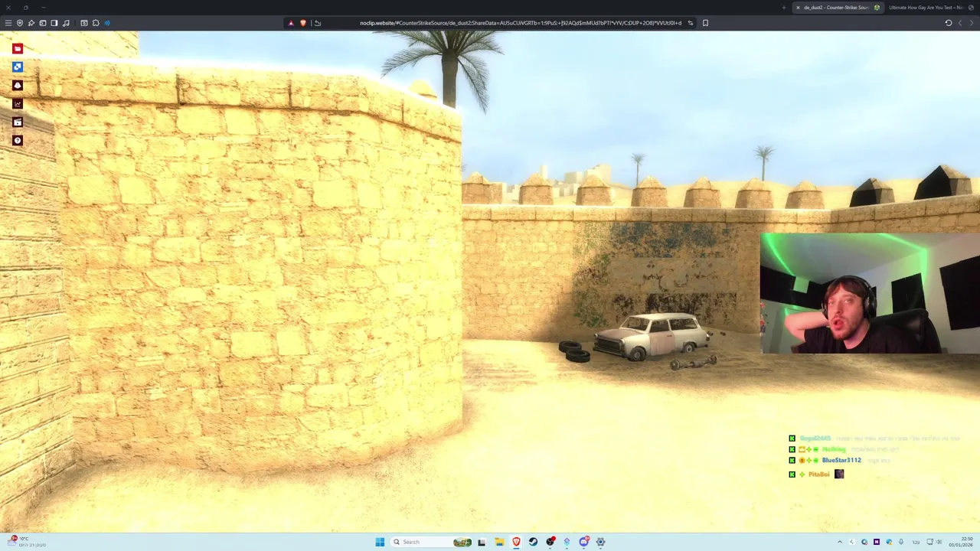The height and width of the screenshot is (551, 980).
Task: Click the shield-shaped VPN icon in toolbar
Action: [x=20, y=23]
